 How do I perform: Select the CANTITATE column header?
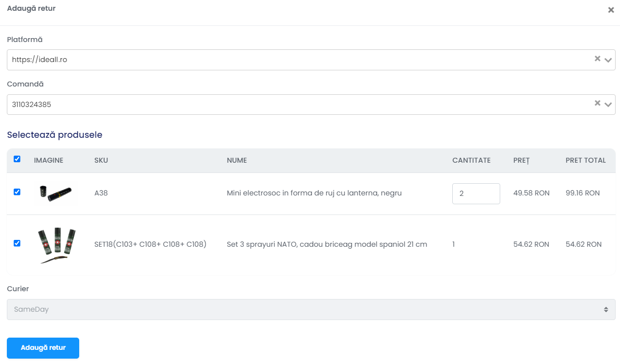pyautogui.click(x=471, y=160)
